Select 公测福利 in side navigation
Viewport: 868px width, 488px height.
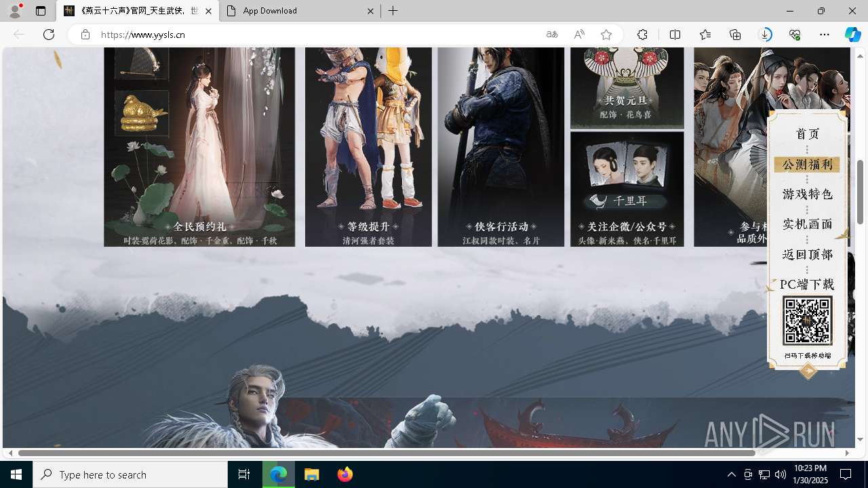807,165
